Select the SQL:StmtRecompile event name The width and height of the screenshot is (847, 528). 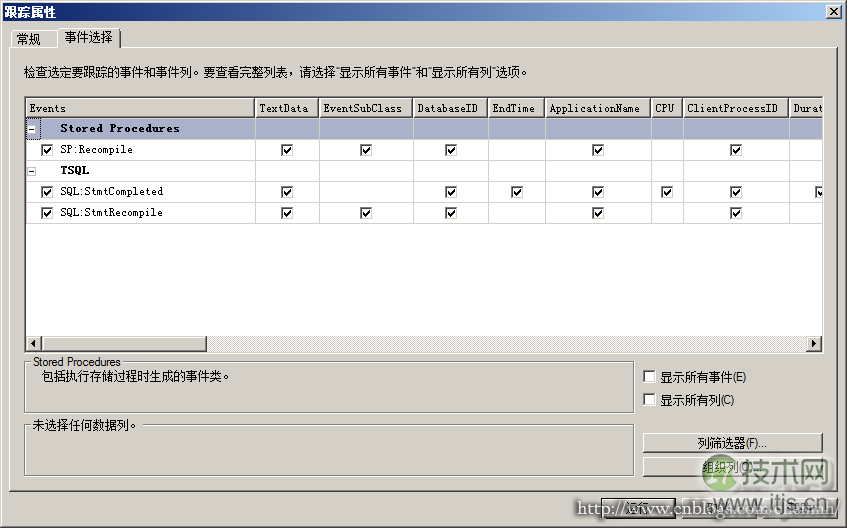[x=111, y=212]
